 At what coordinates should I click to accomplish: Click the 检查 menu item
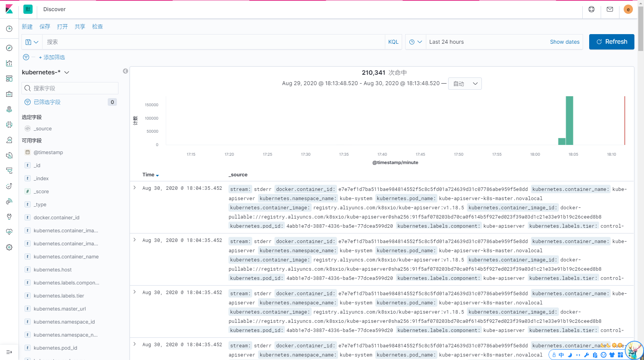pos(98,26)
